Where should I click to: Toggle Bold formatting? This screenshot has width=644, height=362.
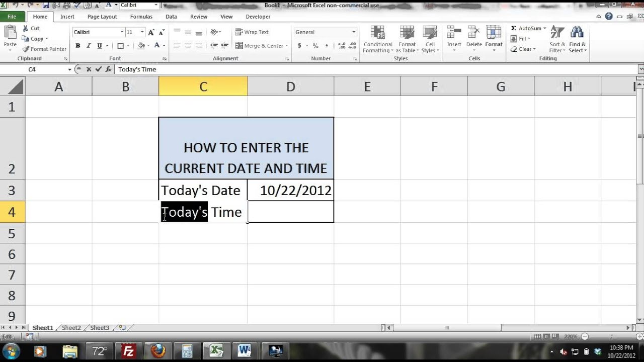coord(77,46)
